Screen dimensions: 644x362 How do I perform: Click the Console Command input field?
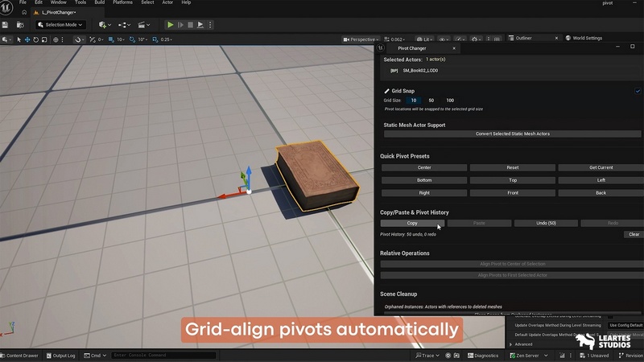163,355
